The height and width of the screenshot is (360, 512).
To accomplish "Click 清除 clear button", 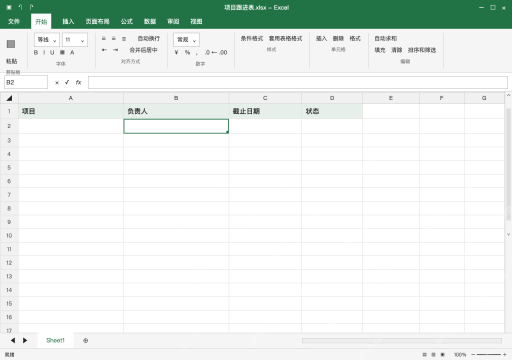I will [396, 50].
